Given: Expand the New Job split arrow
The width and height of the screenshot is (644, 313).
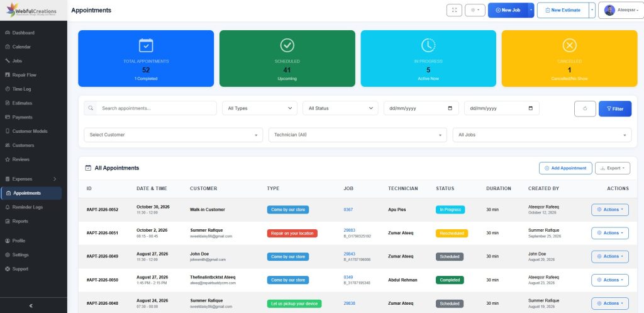Looking at the screenshot, I should (x=531, y=10).
